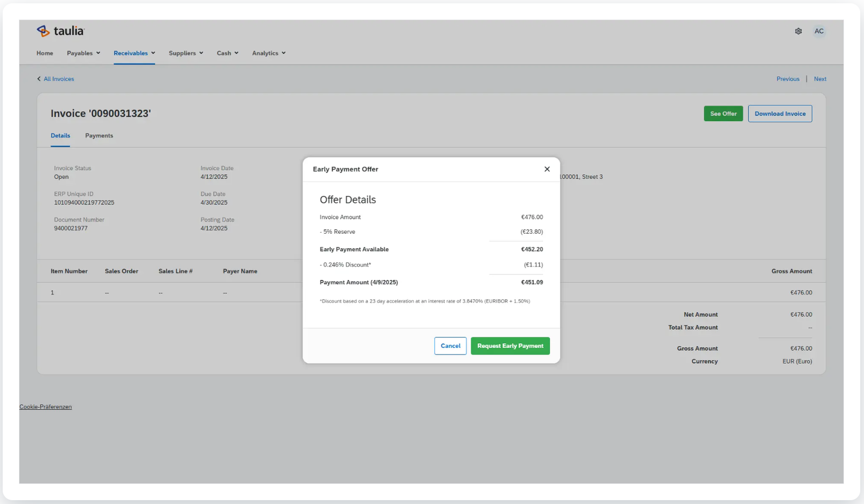Select the Details tab
This screenshot has height=504, width=864.
click(60, 136)
